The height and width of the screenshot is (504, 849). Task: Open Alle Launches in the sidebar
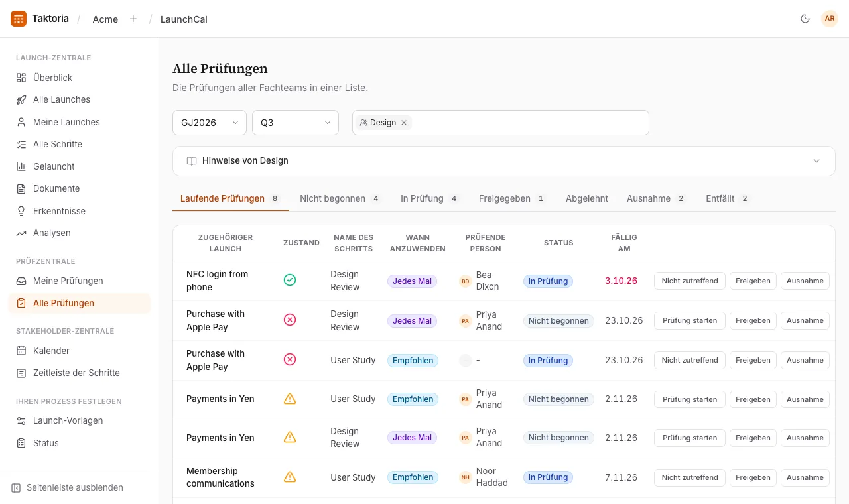click(80, 99)
